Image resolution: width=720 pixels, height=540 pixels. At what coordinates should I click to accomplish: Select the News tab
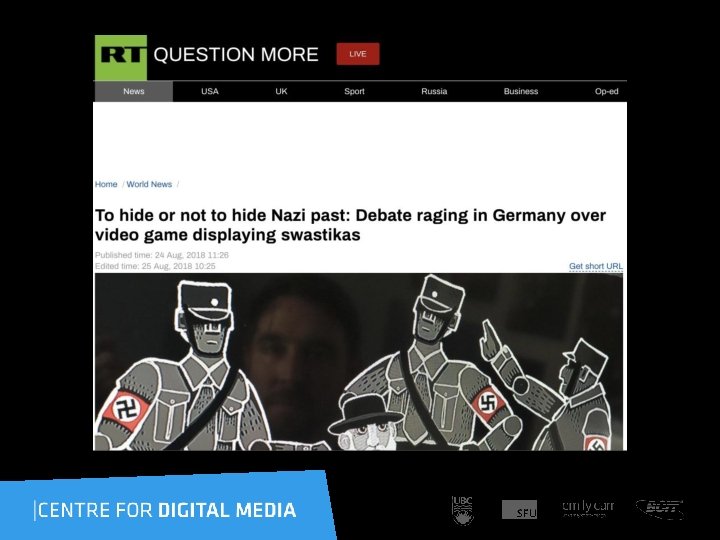pos(134,91)
